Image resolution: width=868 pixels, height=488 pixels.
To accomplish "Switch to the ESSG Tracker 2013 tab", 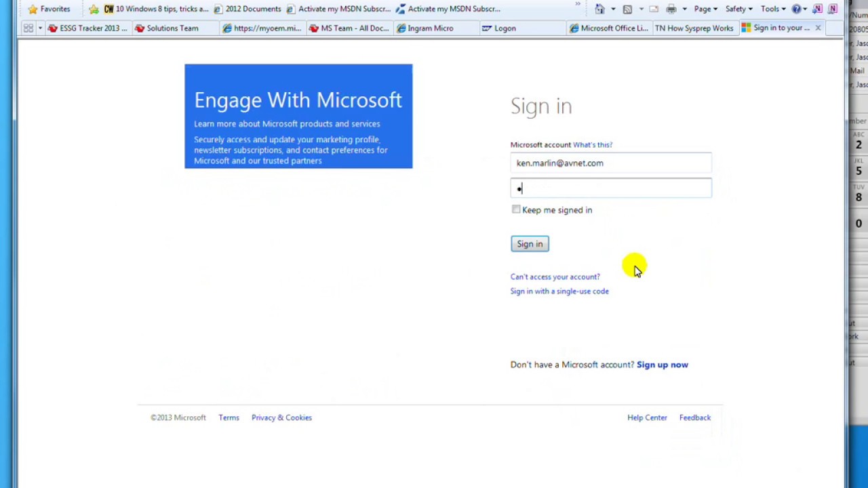I will (87, 28).
